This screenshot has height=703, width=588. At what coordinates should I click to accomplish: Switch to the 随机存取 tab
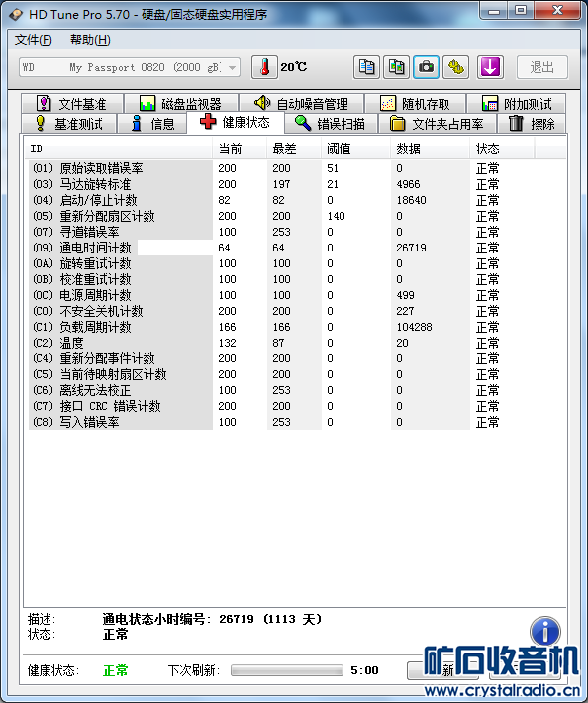pyautogui.click(x=415, y=104)
